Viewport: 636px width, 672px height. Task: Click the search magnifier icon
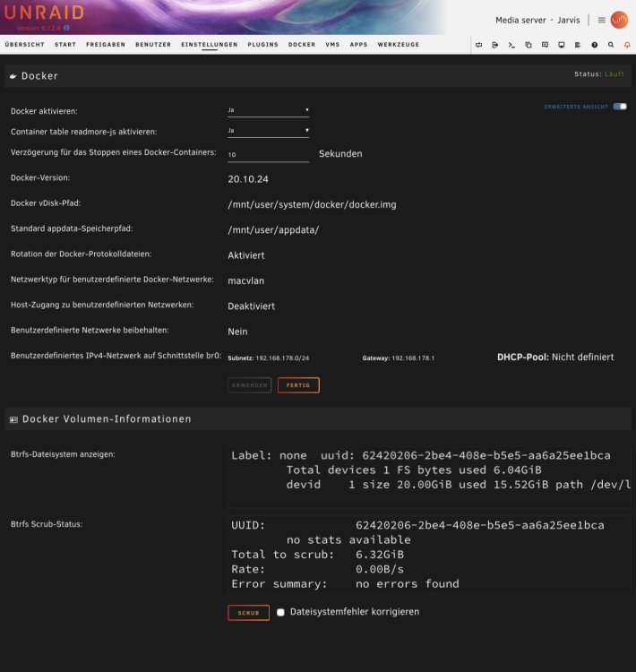pyautogui.click(x=611, y=45)
